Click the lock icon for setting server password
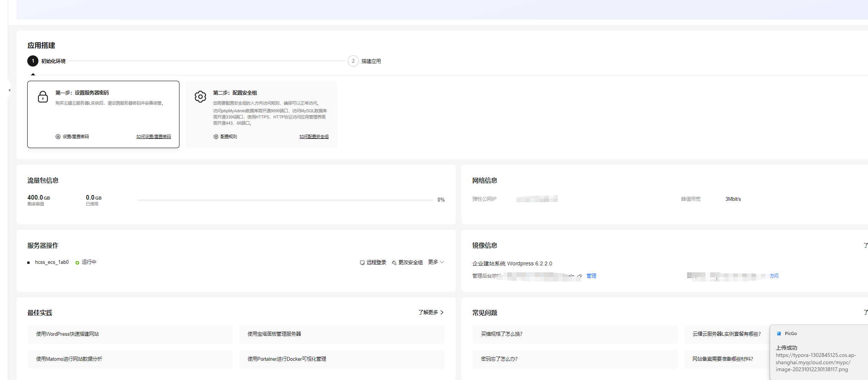 tap(43, 97)
